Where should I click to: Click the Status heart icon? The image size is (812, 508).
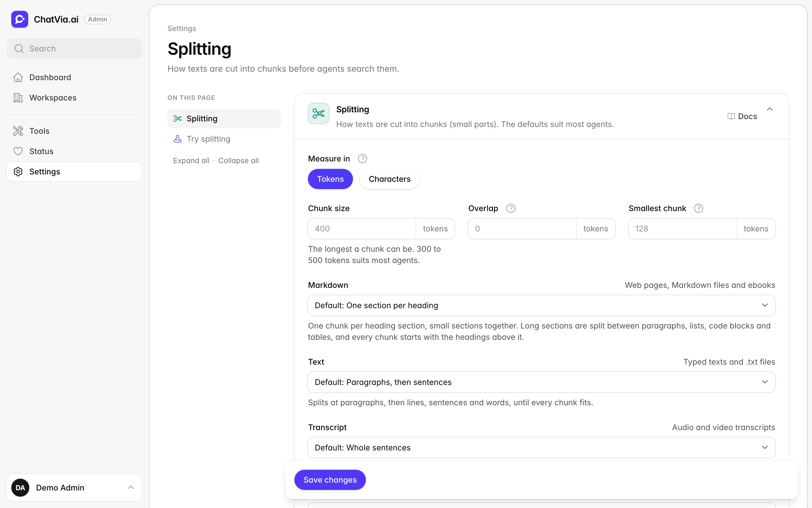(18, 151)
